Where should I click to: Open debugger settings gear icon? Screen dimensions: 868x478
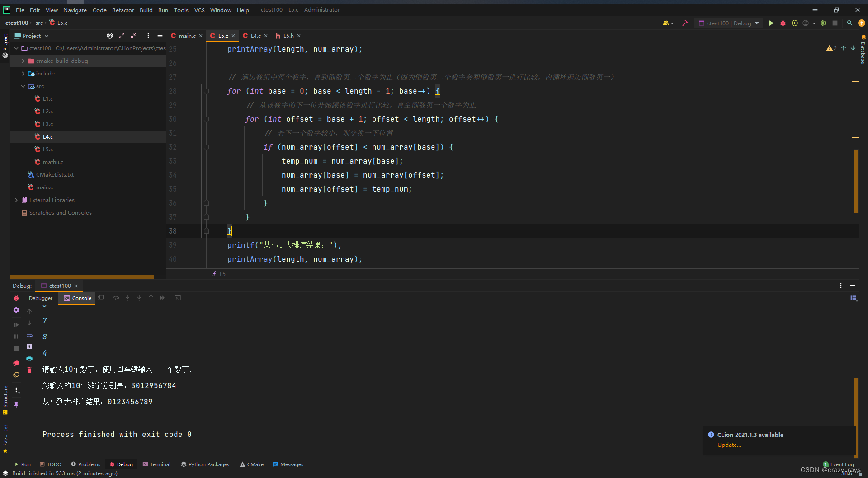[x=16, y=310]
